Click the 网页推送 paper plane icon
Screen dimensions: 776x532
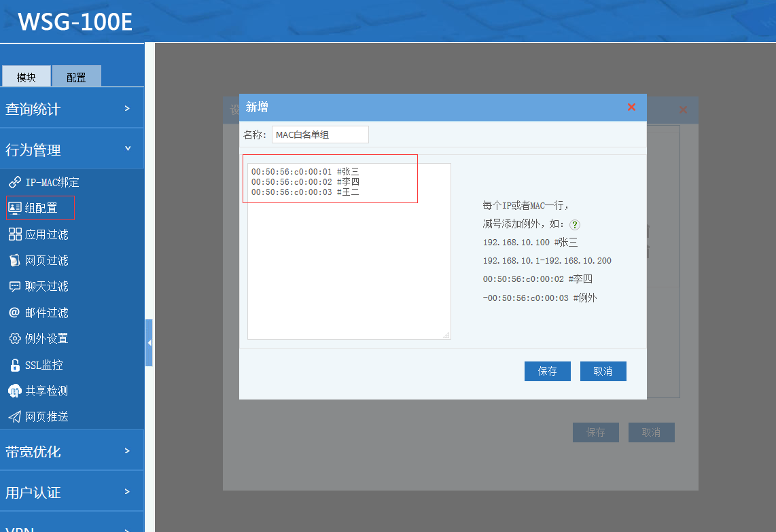coord(14,416)
